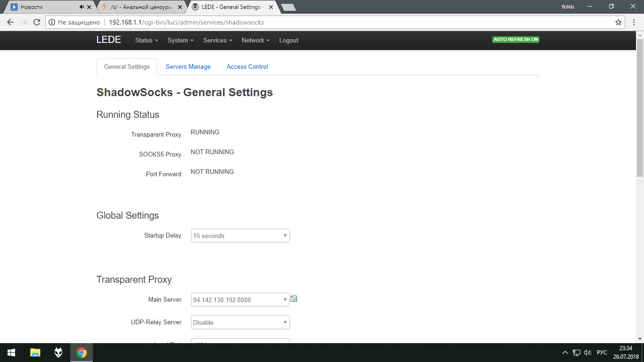The height and width of the screenshot is (362, 644).
Task: Open the UDP-Relay Server dropdown
Action: [240, 322]
